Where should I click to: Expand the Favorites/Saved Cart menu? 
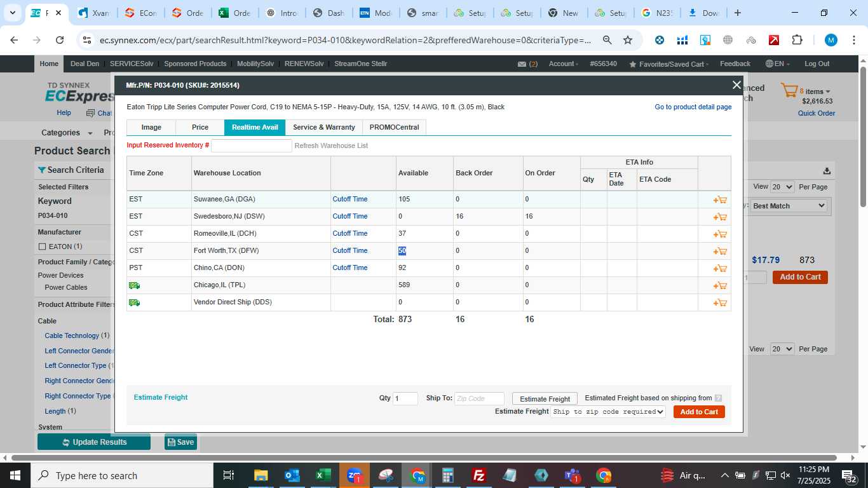pyautogui.click(x=669, y=64)
